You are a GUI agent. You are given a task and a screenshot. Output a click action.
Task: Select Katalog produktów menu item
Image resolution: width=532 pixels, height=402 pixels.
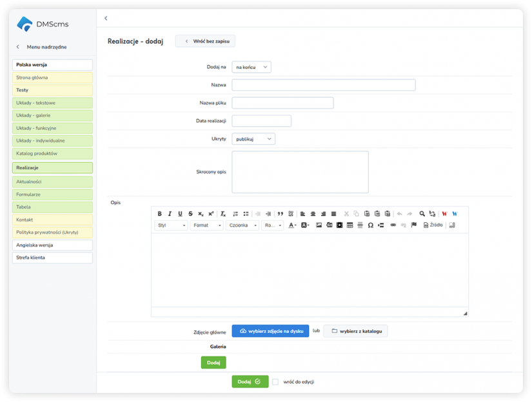52,153
